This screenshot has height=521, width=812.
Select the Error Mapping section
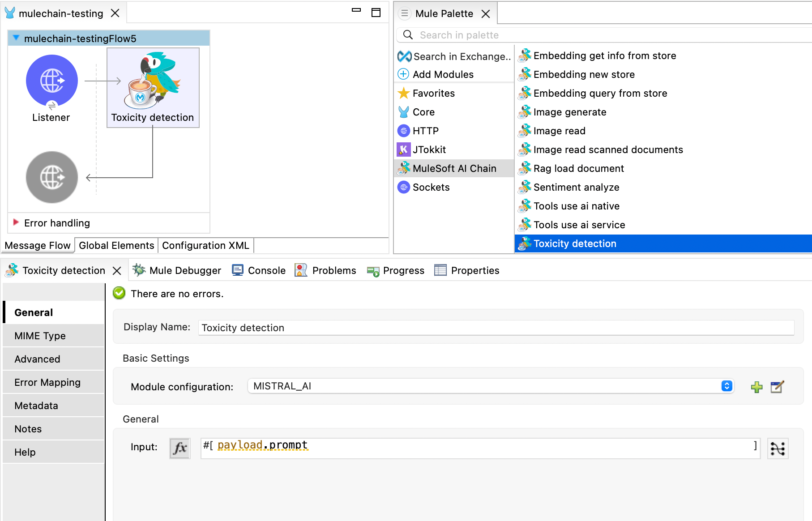click(54, 382)
